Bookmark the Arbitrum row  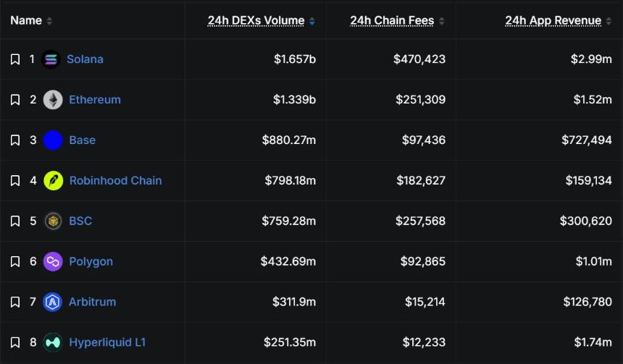(x=15, y=302)
